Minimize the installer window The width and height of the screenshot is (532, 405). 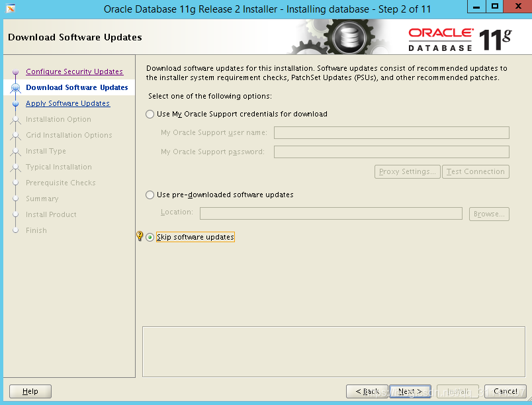coord(476,7)
